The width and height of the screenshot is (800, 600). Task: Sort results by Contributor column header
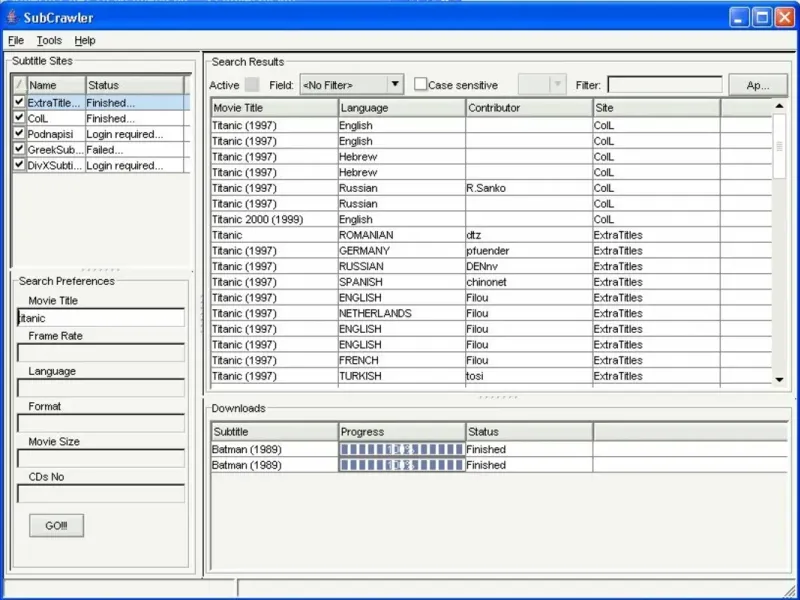tap(529, 108)
